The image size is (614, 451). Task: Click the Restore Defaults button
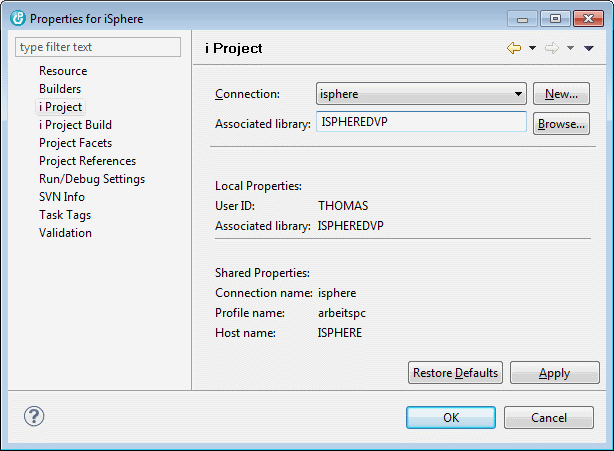click(455, 373)
